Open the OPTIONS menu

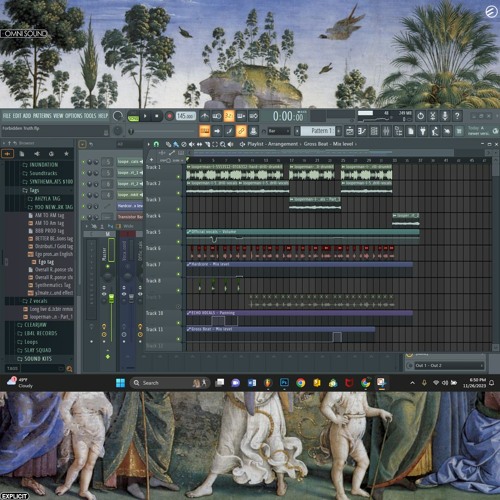pyautogui.click(x=73, y=116)
